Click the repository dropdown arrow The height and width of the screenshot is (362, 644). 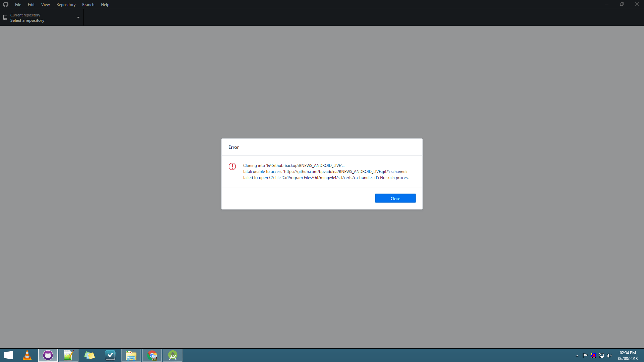click(78, 17)
